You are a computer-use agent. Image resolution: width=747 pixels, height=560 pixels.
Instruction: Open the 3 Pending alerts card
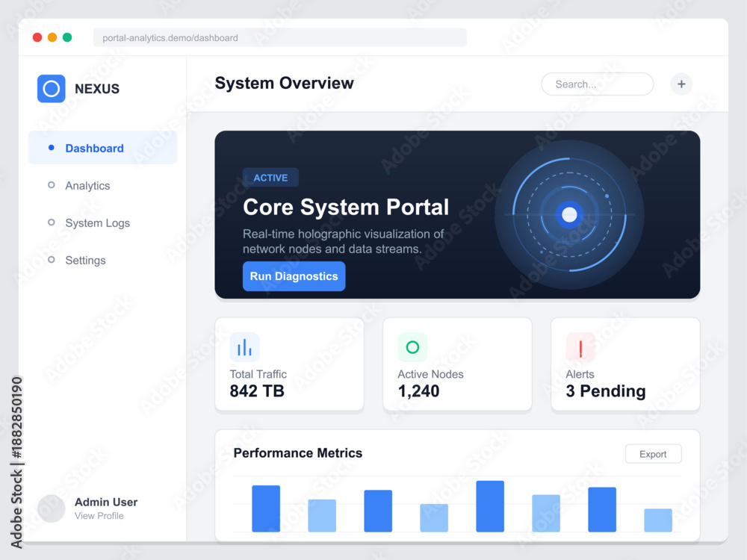(x=625, y=364)
